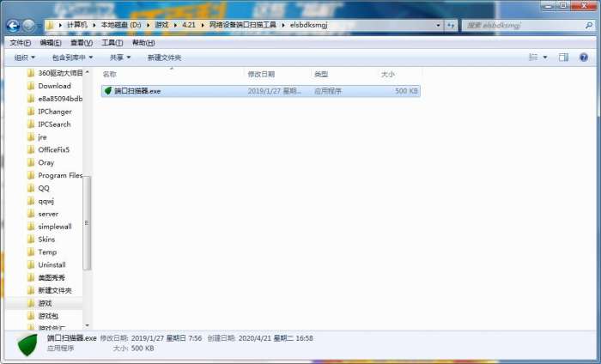Open the address bar history dropdown

point(438,25)
